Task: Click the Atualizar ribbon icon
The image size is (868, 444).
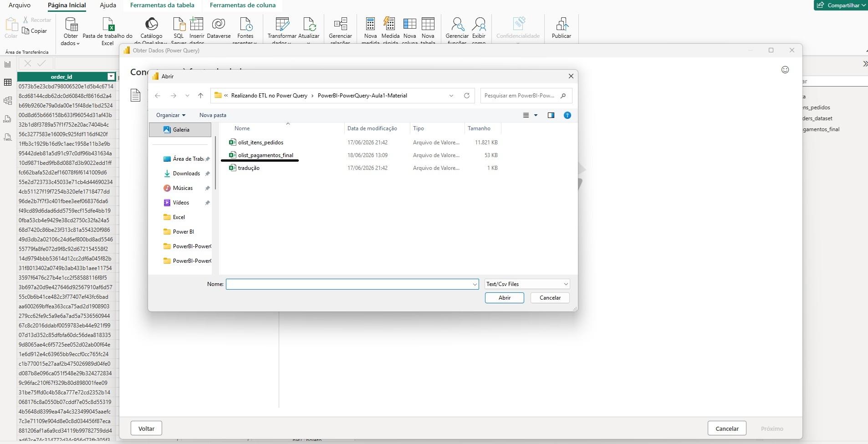Action: point(309,24)
